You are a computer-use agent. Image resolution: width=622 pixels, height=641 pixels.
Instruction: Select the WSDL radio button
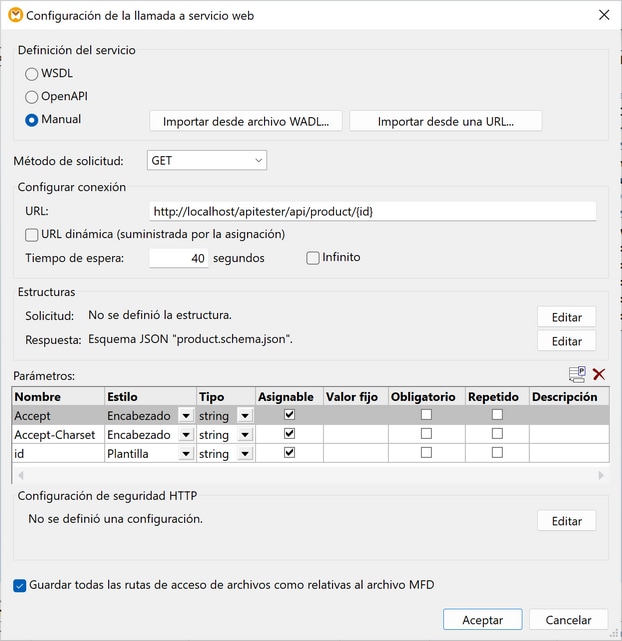pyautogui.click(x=31, y=74)
